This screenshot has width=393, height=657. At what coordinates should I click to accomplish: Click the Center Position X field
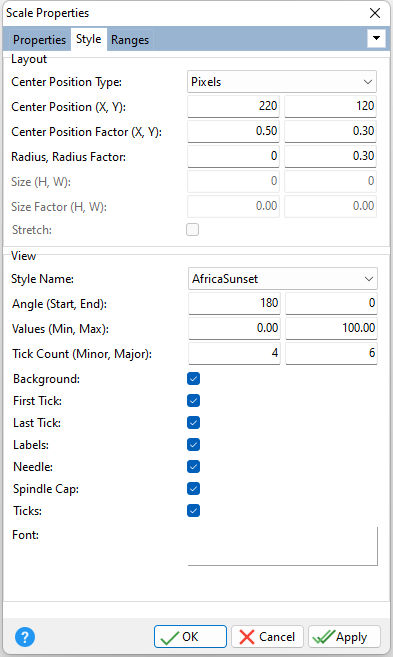233,106
